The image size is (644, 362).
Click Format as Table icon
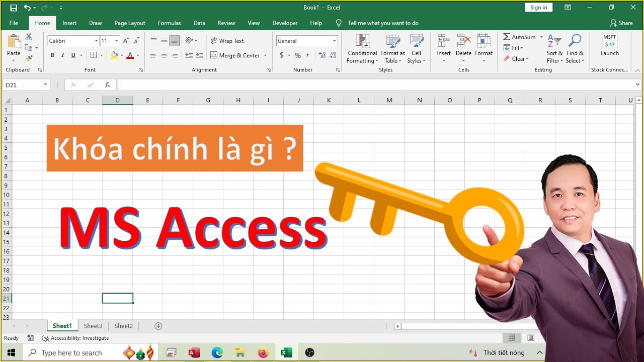pyautogui.click(x=393, y=41)
